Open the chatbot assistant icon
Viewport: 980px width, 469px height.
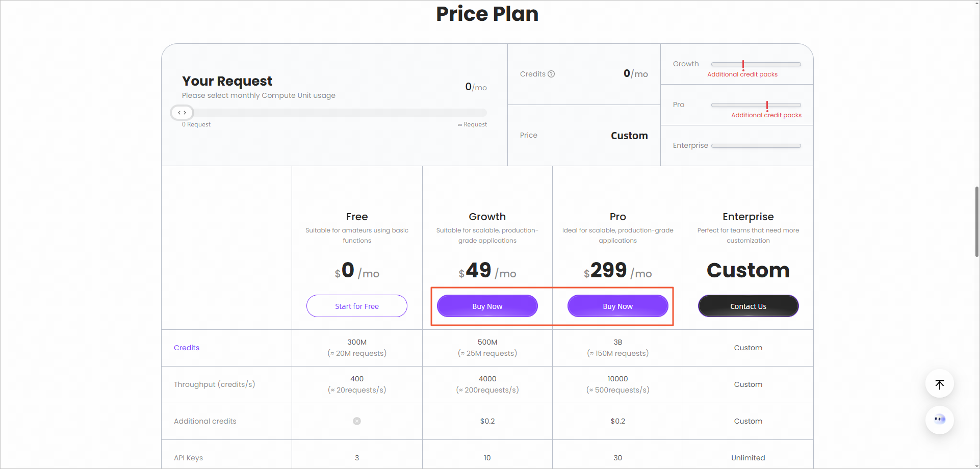click(939, 420)
